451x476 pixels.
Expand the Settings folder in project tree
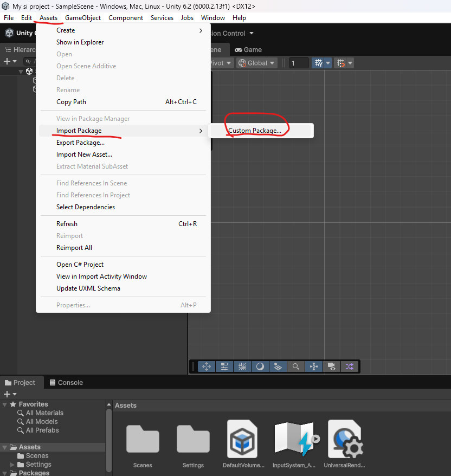[13, 465]
